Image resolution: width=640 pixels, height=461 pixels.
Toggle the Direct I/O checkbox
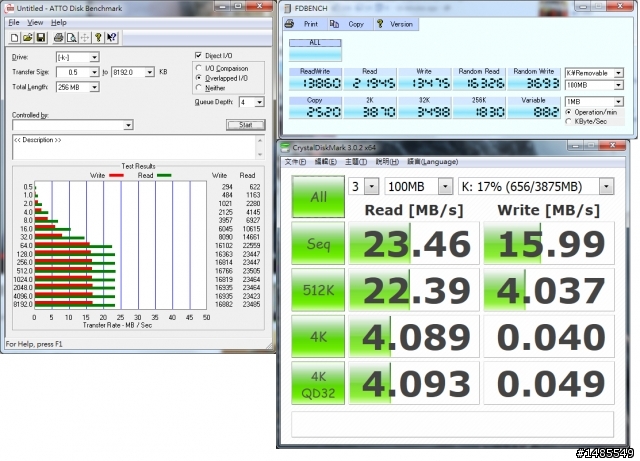point(198,55)
